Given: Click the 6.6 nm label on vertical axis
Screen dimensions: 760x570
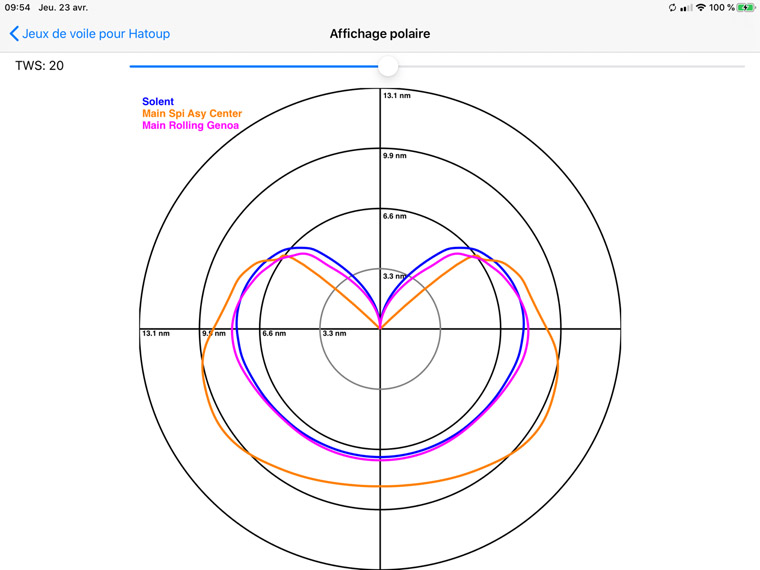Looking at the screenshot, I should (x=395, y=216).
